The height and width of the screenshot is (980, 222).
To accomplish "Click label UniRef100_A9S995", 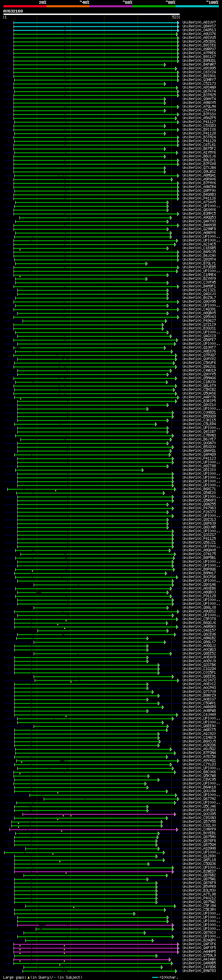I will point(199,68).
